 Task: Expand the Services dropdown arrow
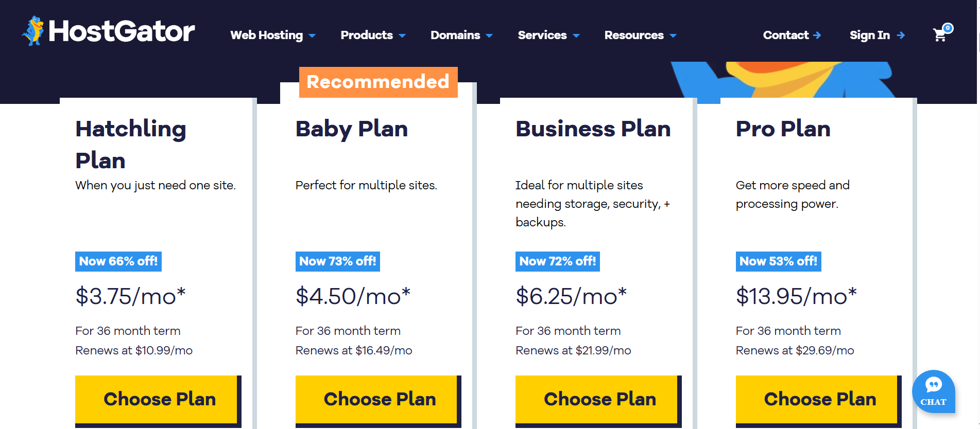[576, 35]
